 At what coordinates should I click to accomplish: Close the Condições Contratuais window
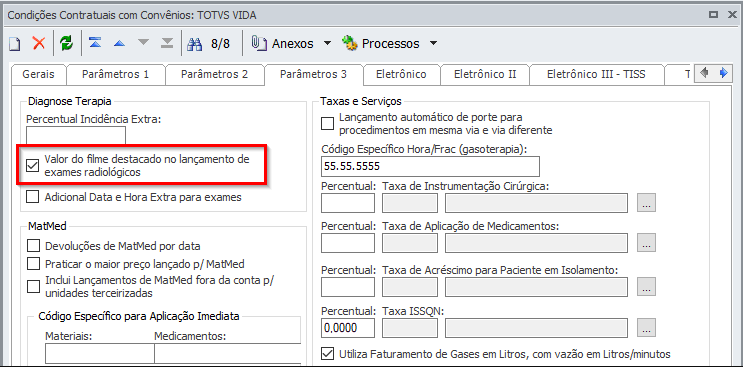[x=732, y=15]
